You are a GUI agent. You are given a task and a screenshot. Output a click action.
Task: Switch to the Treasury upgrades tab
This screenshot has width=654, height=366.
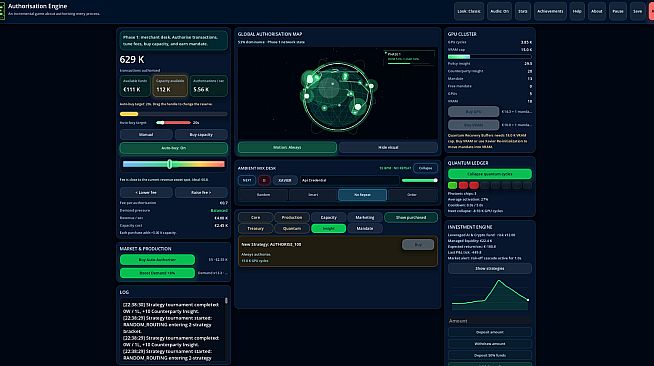point(255,228)
